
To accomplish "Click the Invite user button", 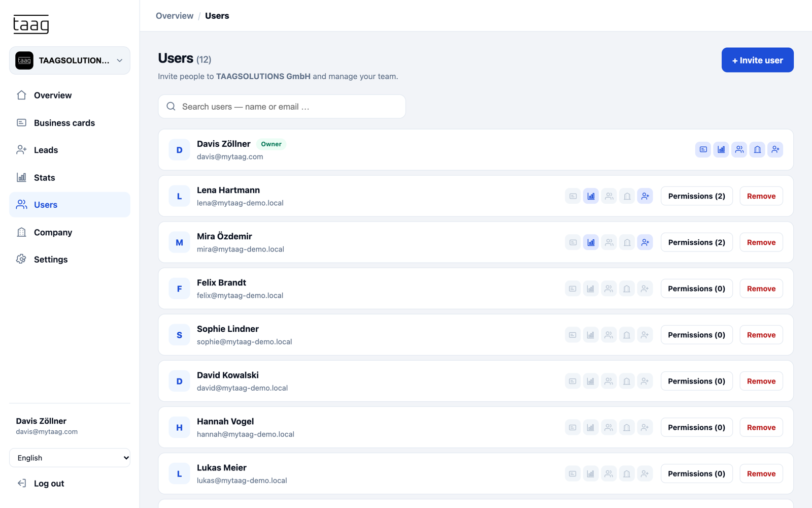I will [757, 60].
